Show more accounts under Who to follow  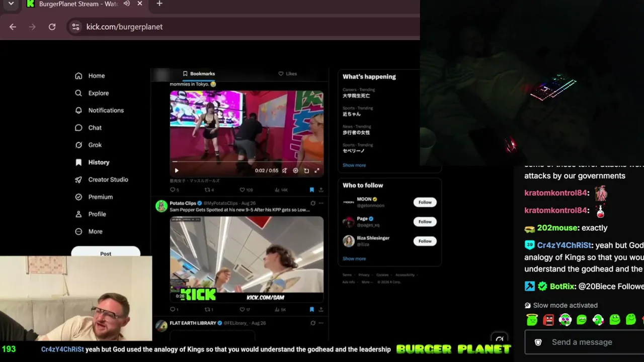coord(354,258)
